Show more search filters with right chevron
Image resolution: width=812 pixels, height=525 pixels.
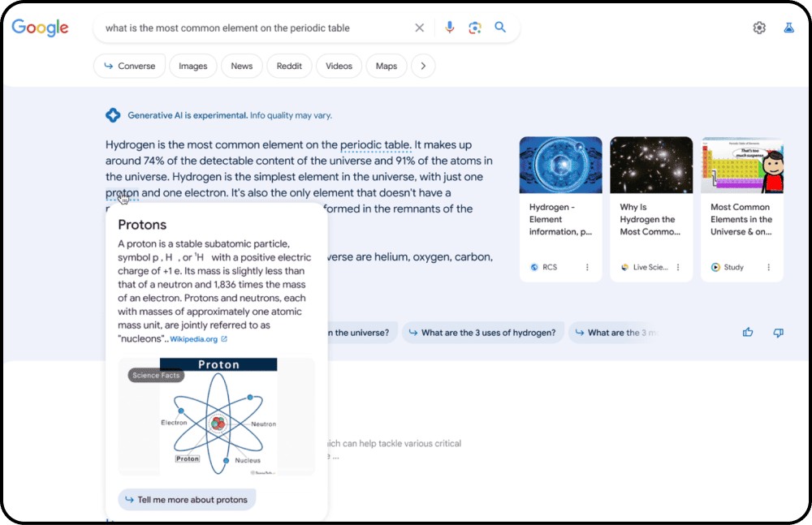pyautogui.click(x=423, y=66)
